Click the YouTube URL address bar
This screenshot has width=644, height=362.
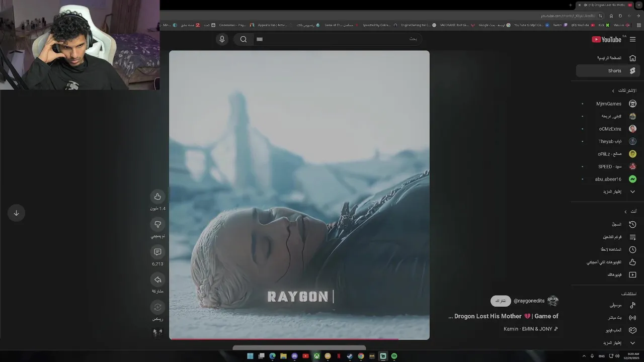[568, 16]
